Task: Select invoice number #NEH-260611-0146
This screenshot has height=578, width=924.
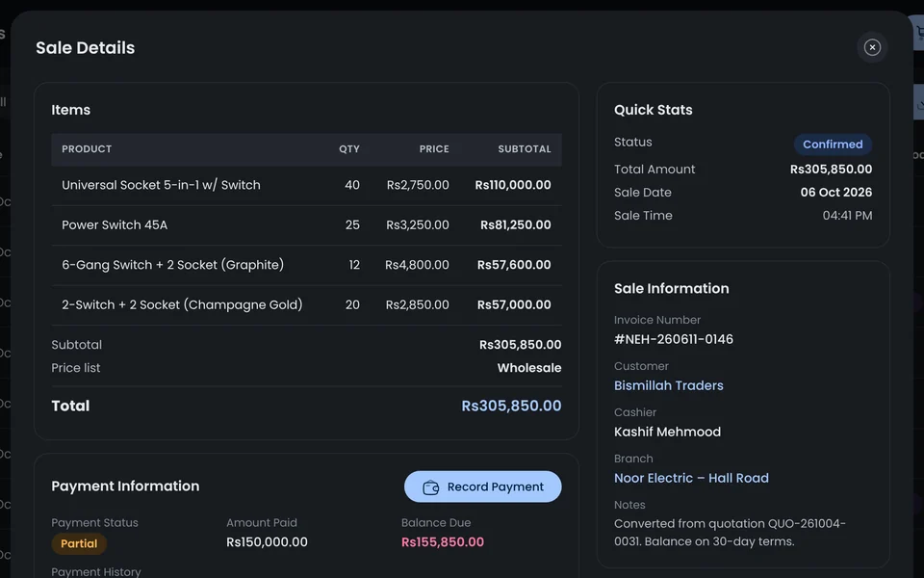Action: tap(674, 340)
